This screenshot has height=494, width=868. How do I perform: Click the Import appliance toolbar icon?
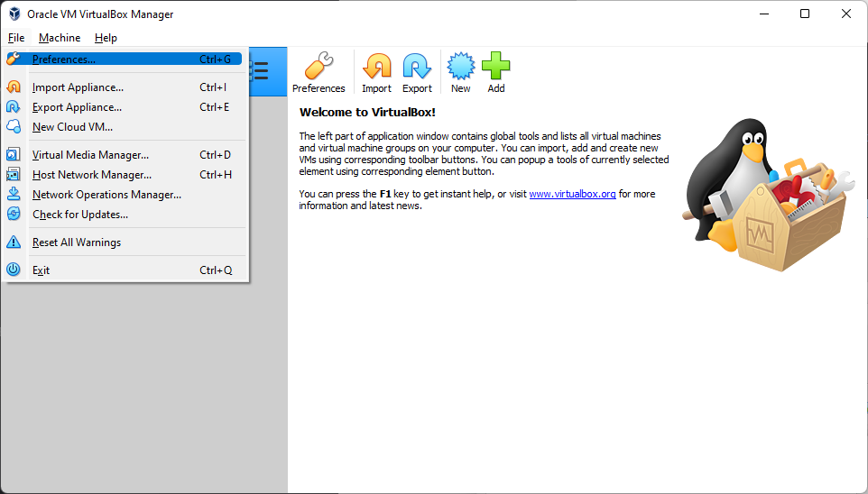click(x=376, y=68)
